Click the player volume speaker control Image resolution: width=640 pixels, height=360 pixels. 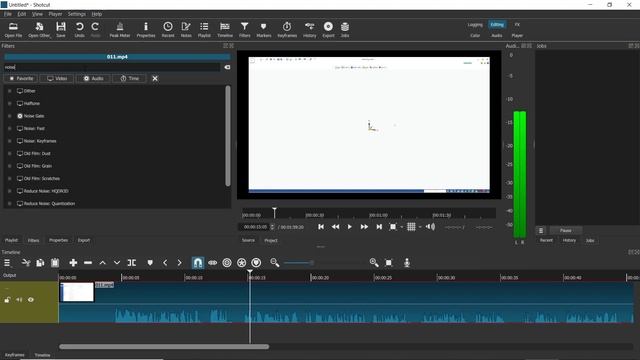(x=430, y=227)
